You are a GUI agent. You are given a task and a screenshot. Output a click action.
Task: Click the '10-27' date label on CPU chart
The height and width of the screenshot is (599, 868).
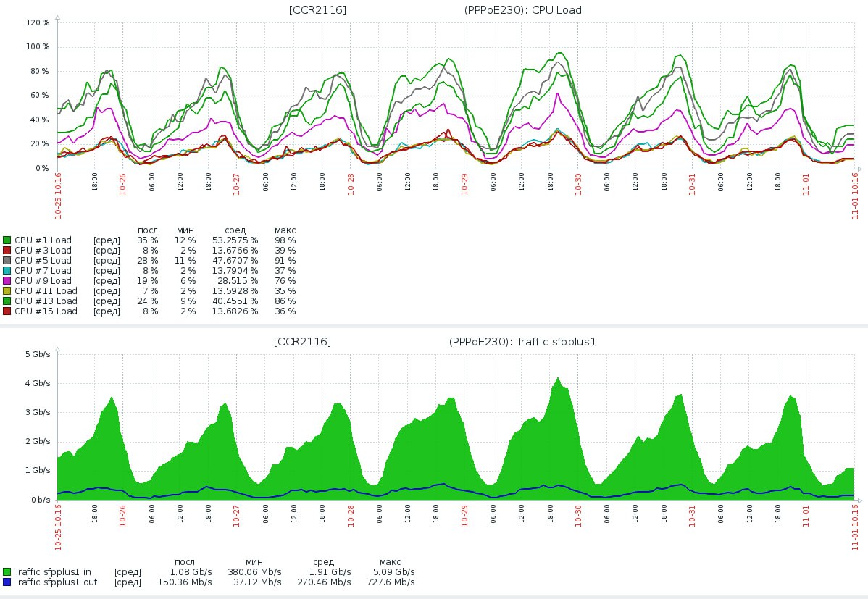click(236, 185)
